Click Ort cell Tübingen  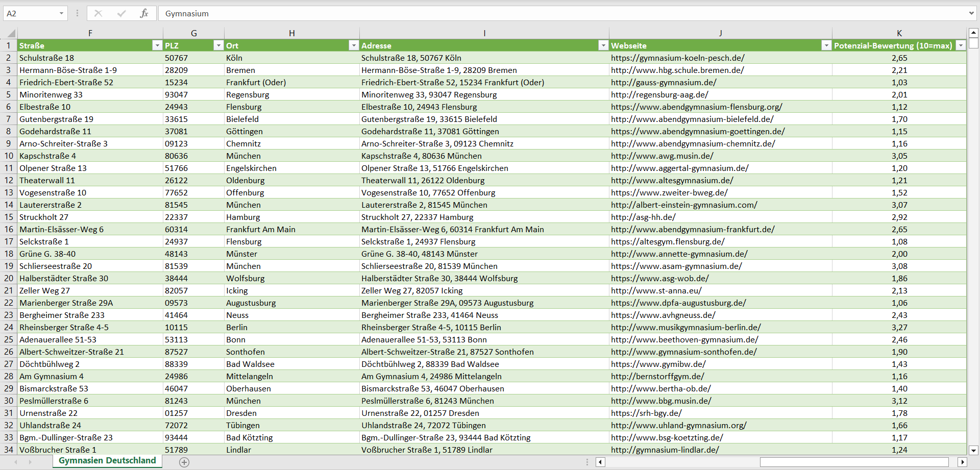[x=291, y=425]
